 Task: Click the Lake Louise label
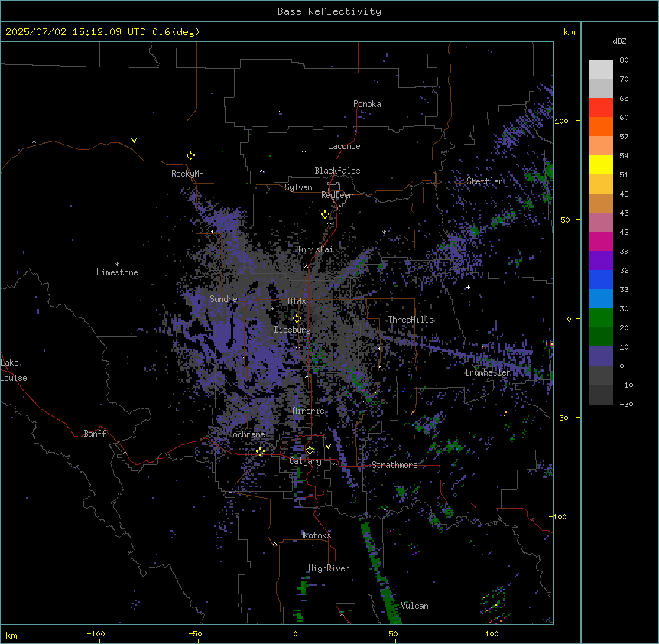coord(14,370)
